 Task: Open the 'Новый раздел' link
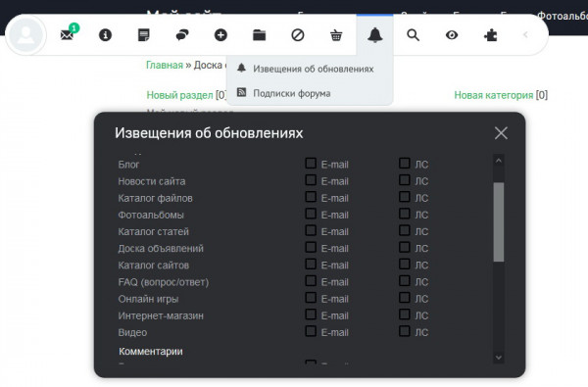(x=179, y=95)
